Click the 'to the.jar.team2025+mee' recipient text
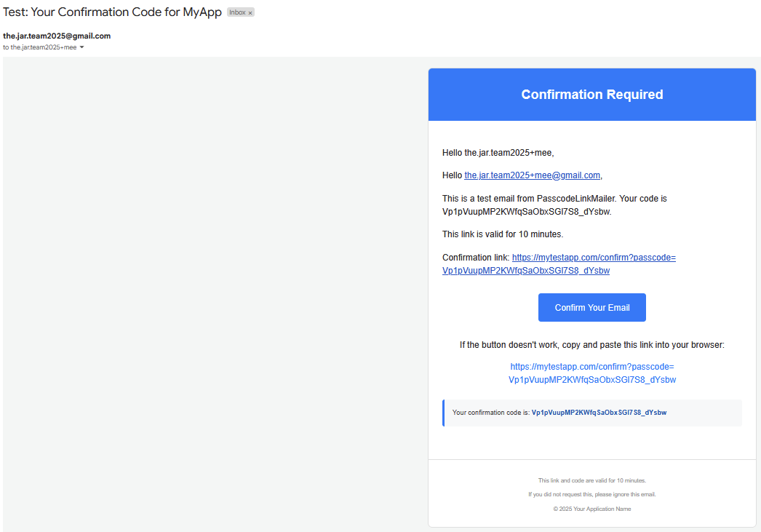The image size is (761, 532). pyautogui.click(x=40, y=47)
